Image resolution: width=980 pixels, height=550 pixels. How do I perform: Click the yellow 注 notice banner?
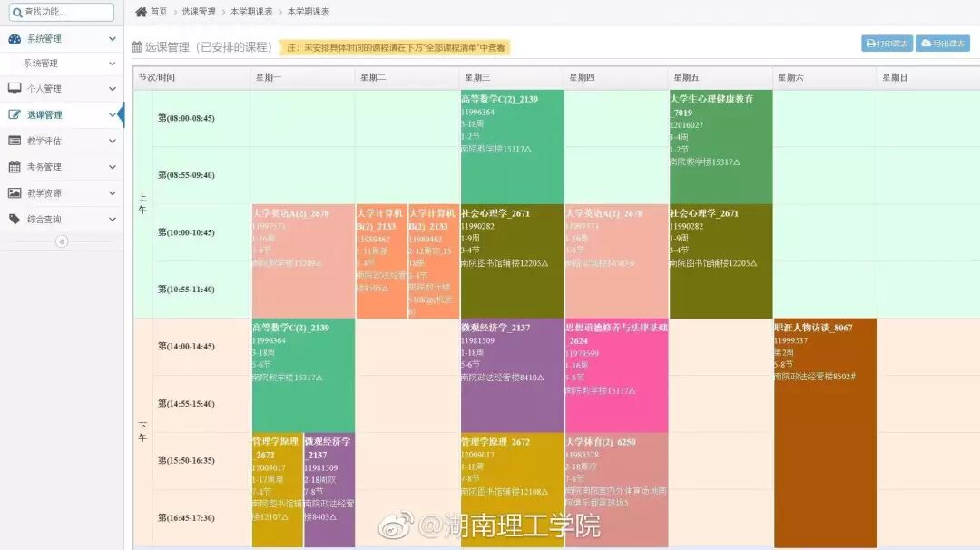pos(395,47)
